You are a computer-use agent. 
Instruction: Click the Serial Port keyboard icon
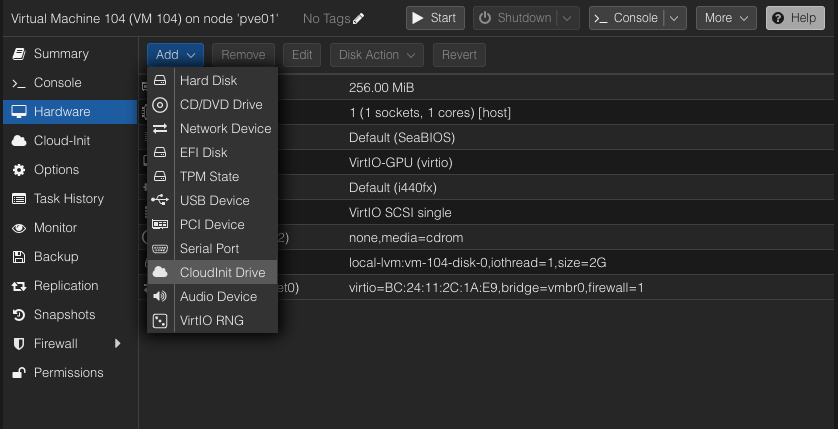coord(160,249)
